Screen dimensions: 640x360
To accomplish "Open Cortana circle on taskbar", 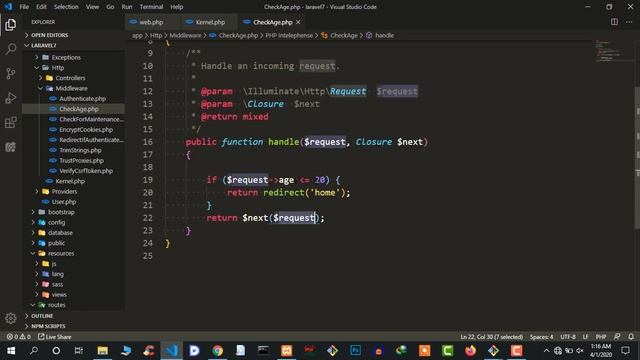I will 56,351.
